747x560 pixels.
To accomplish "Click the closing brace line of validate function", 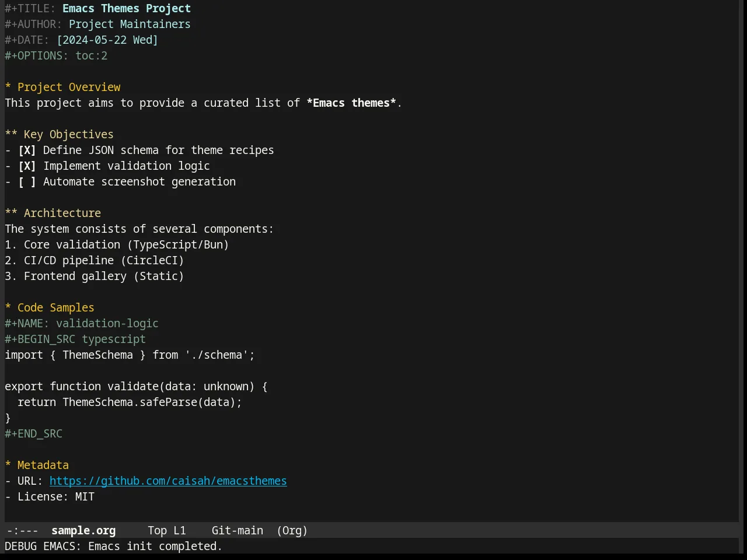I will 8,418.
